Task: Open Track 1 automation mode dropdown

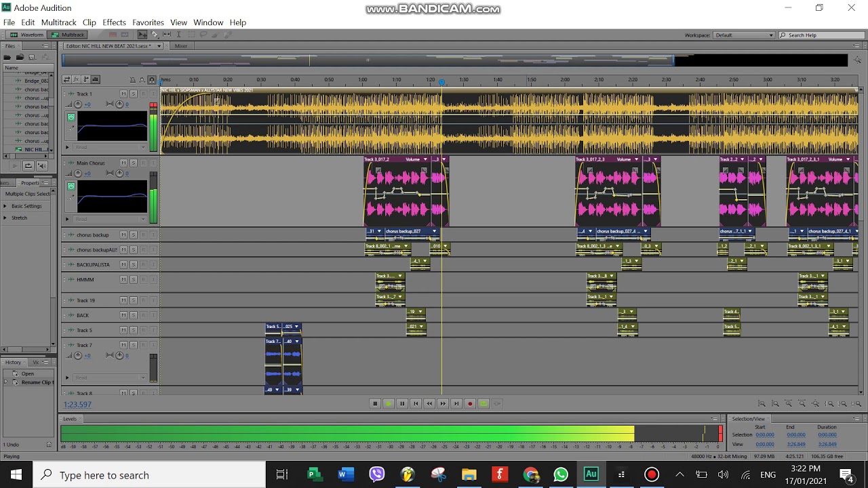Action: (110, 147)
